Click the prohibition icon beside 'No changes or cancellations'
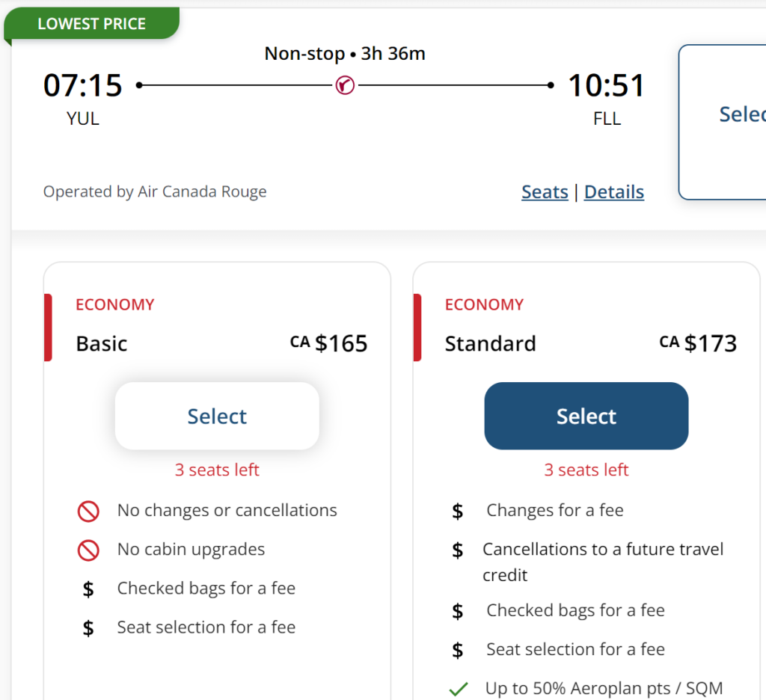 coord(89,511)
